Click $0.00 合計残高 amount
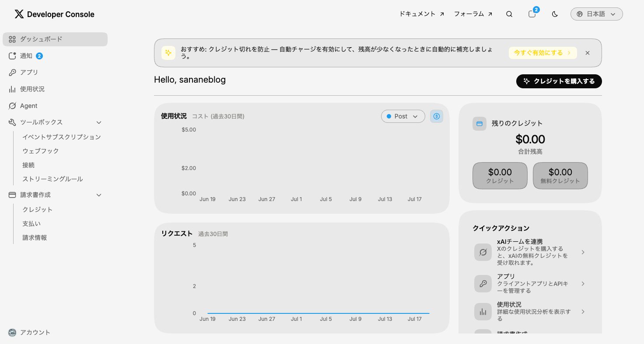The image size is (644, 344). click(x=530, y=139)
